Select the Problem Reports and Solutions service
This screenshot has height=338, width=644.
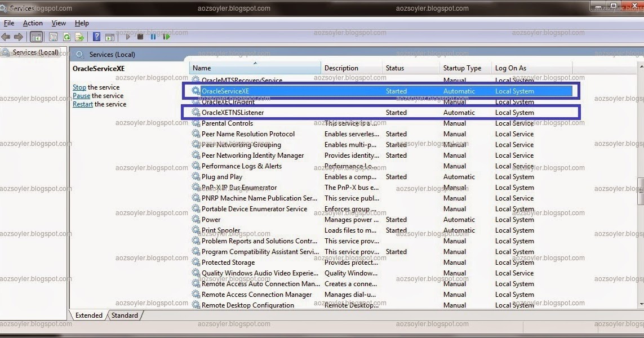[x=259, y=241]
